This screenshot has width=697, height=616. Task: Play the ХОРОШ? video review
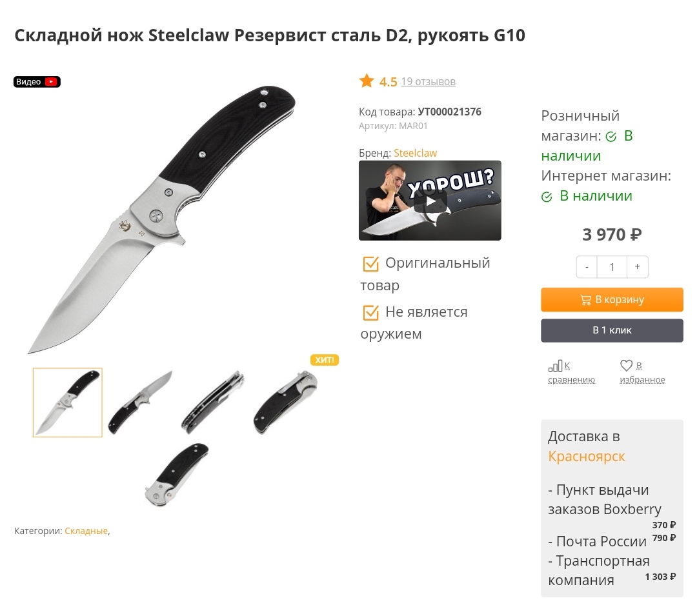point(430,201)
